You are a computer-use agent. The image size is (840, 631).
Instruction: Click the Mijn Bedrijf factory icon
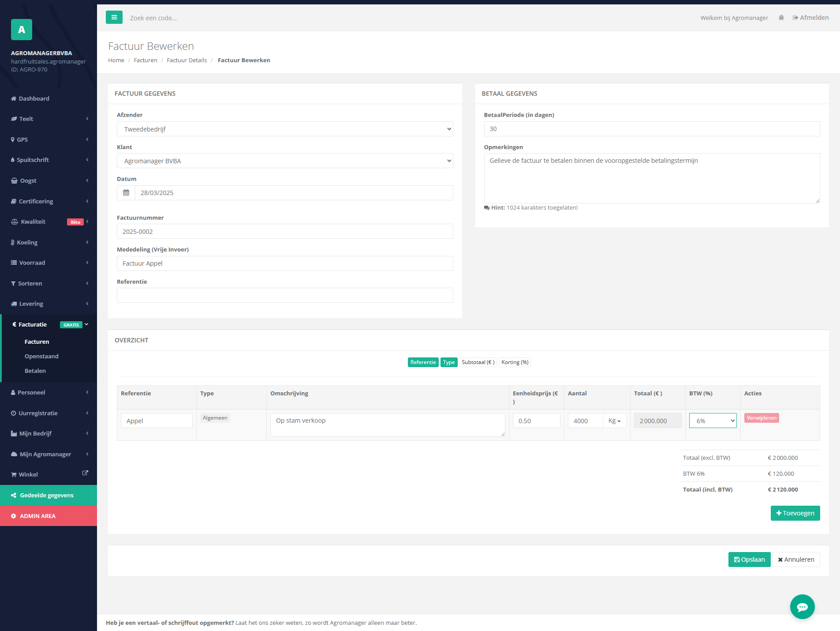[x=14, y=433]
